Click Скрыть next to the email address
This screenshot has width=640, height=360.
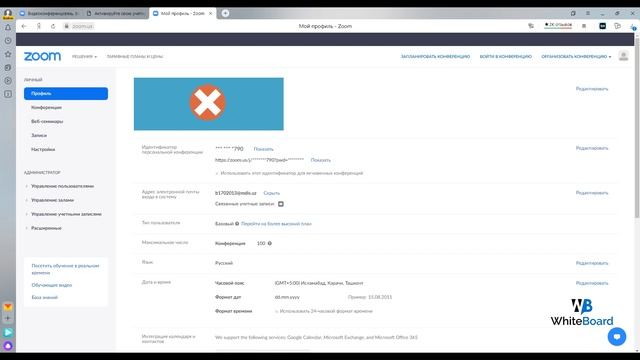(x=271, y=193)
